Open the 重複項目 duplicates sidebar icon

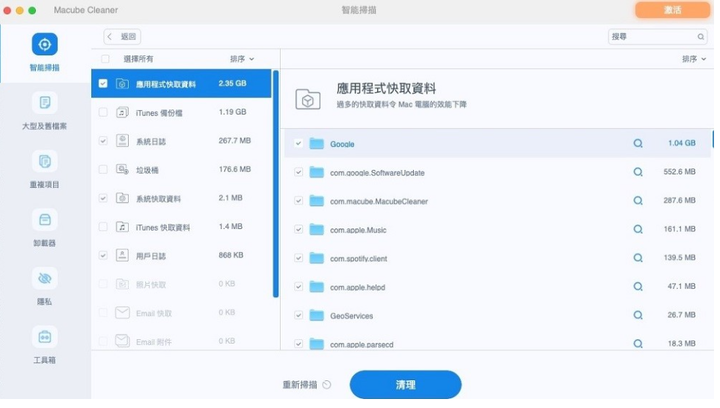(45, 161)
